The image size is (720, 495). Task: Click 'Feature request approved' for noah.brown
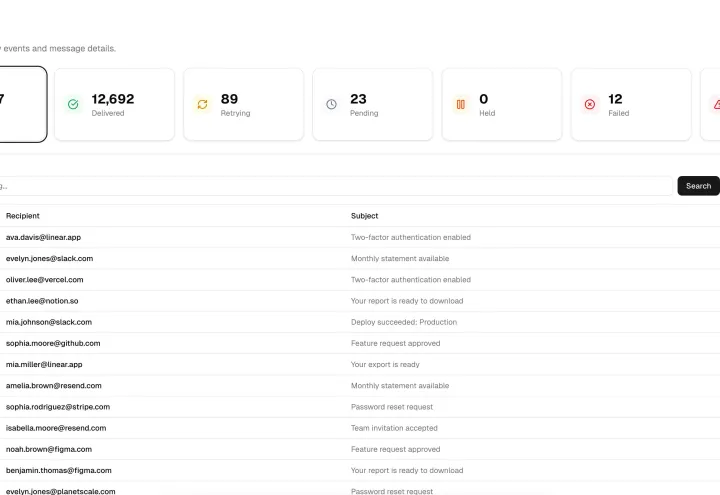[396, 449]
